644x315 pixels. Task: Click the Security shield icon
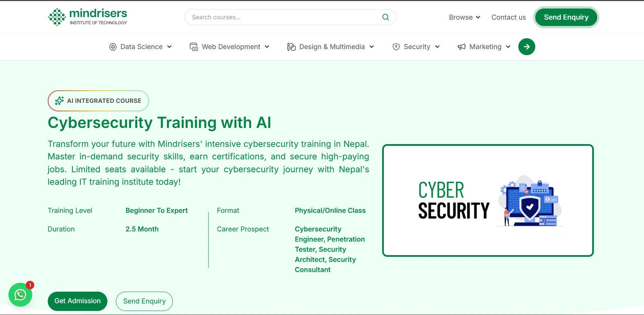pos(396,47)
